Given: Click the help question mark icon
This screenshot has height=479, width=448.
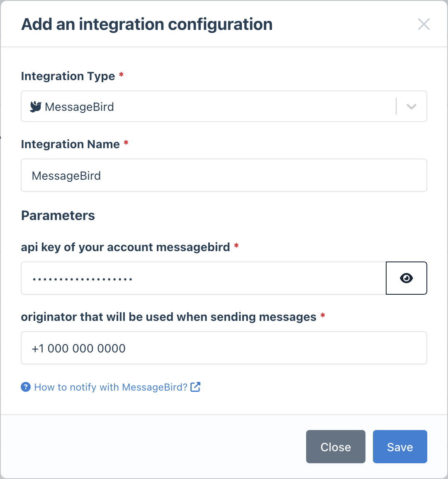Looking at the screenshot, I should tap(26, 387).
